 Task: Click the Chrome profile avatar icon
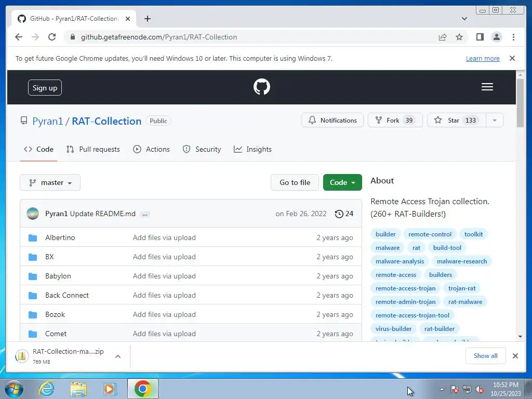tap(496, 37)
